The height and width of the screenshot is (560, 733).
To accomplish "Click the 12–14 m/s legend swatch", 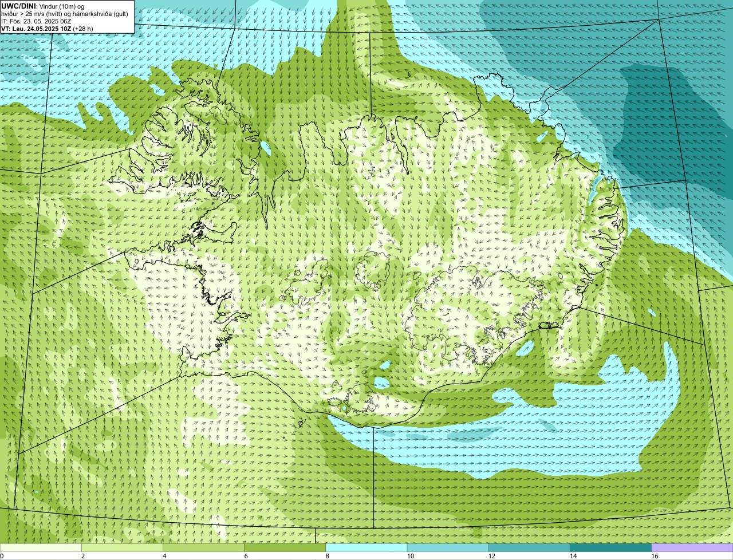I will [529, 547].
